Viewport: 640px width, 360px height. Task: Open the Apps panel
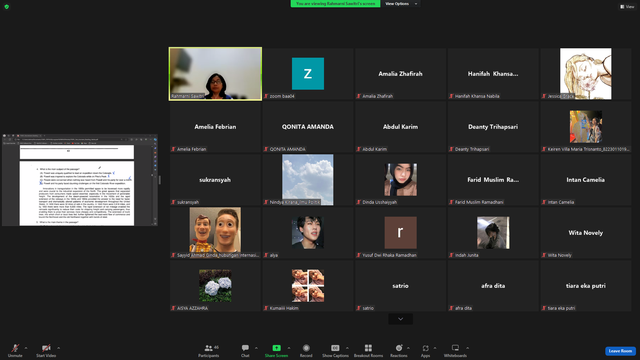pyautogui.click(x=425, y=350)
